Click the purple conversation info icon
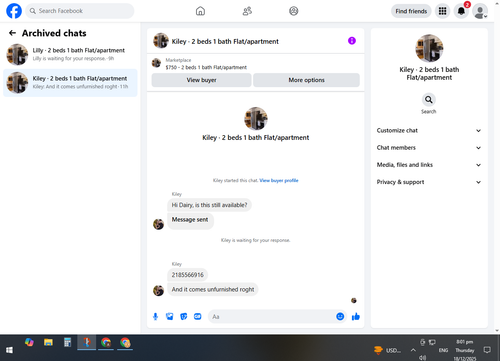The width and height of the screenshot is (500, 361). click(x=352, y=41)
